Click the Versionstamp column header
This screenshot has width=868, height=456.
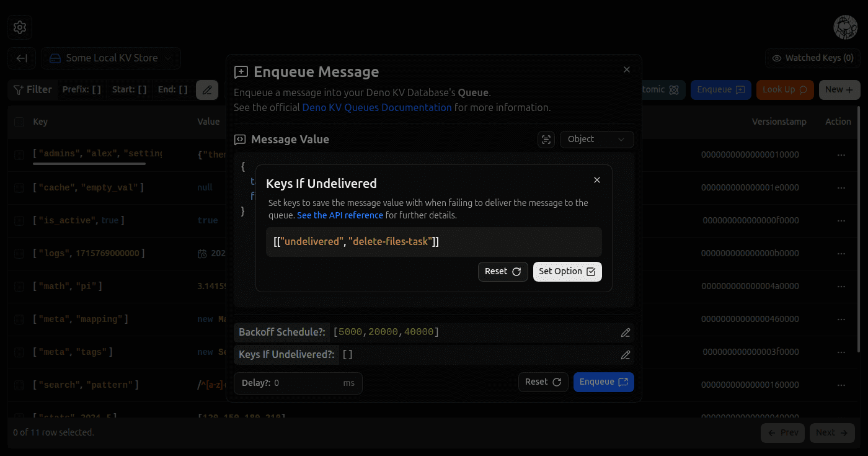(x=779, y=122)
